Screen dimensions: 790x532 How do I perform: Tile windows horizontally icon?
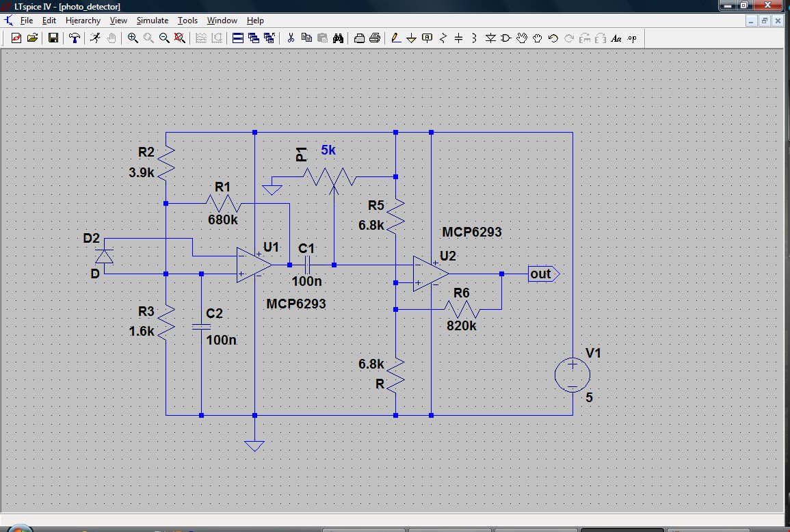coord(238,38)
